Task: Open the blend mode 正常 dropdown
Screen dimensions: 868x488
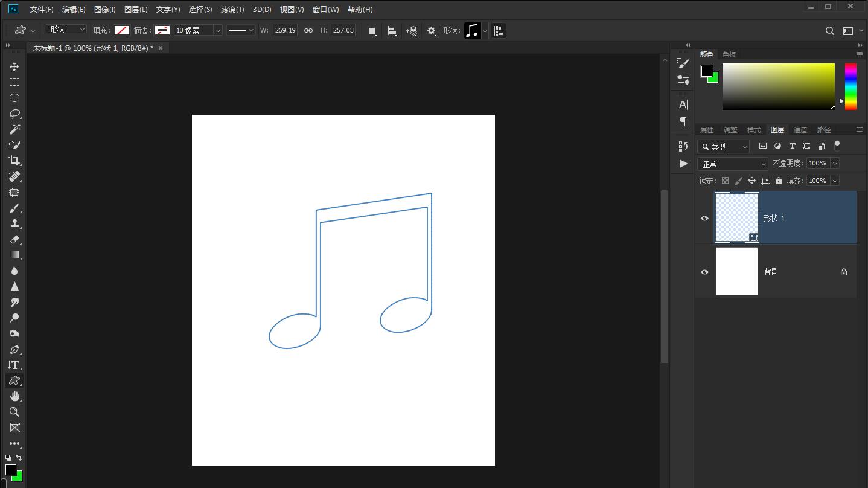Action: click(x=732, y=164)
